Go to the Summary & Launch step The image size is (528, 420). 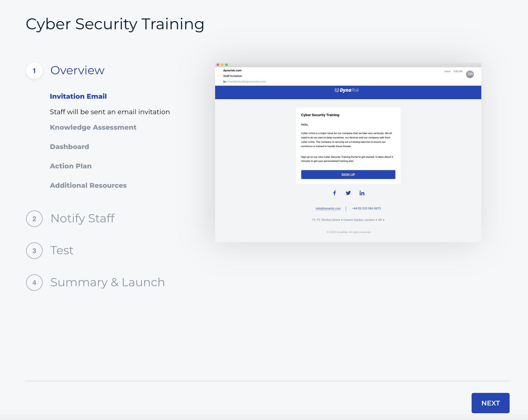tap(107, 282)
